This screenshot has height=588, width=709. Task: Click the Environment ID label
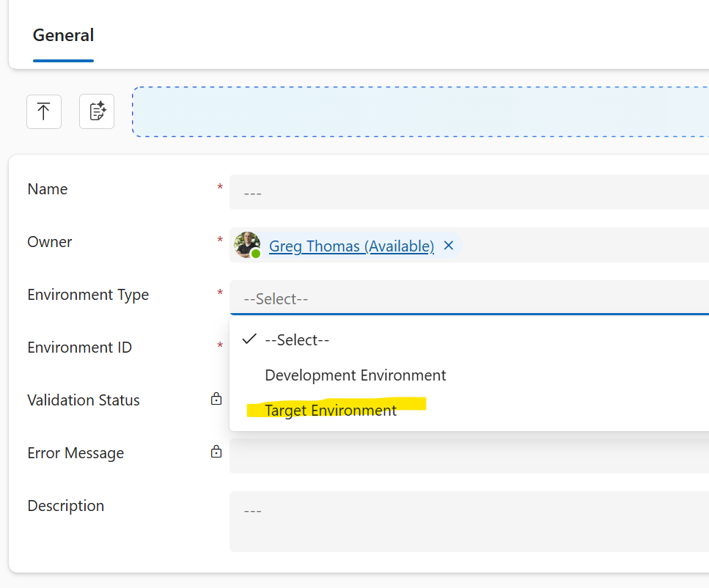click(x=79, y=348)
